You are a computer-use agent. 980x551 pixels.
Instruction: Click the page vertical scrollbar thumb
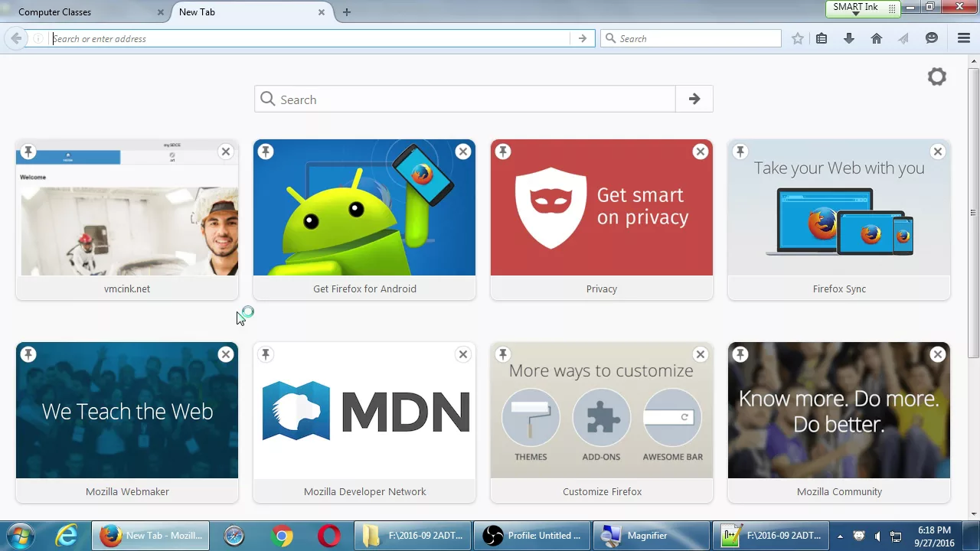coord(973,213)
